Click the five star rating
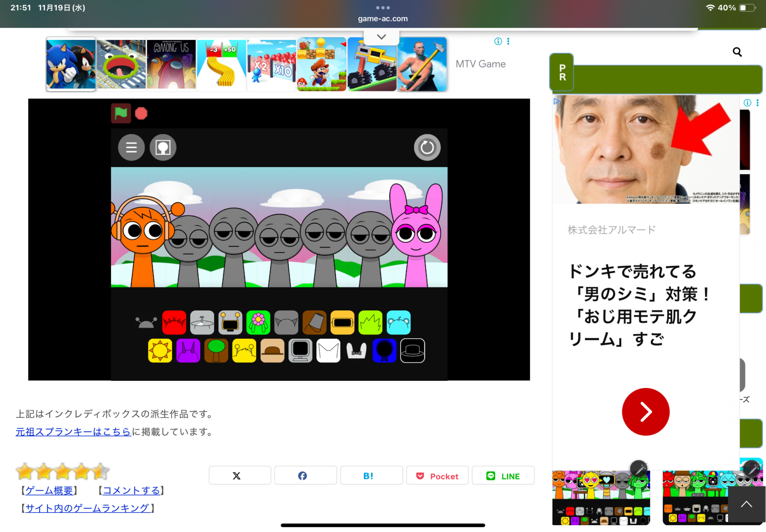Viewport: 766px width, 532px height. click(x=63, y=472)
